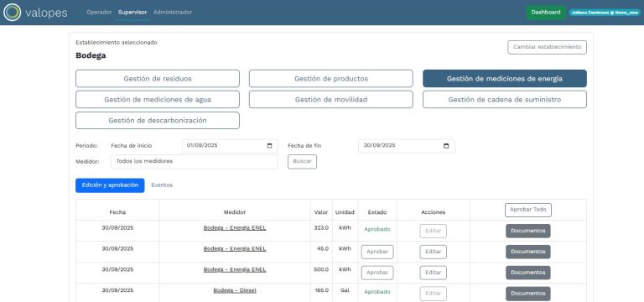Viewport: 644px width, 302px height.
Task: Click the Bodega establishment heading
Action: [91, 55]
